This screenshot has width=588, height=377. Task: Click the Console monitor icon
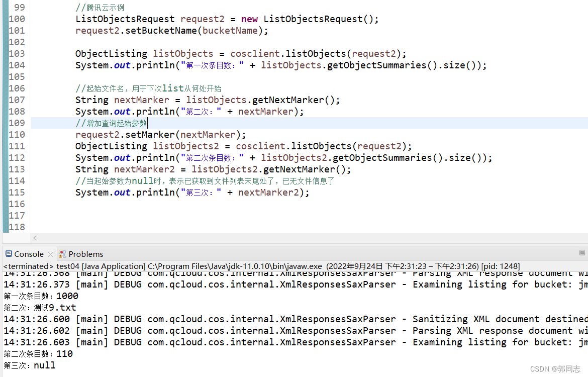point(9,254)
